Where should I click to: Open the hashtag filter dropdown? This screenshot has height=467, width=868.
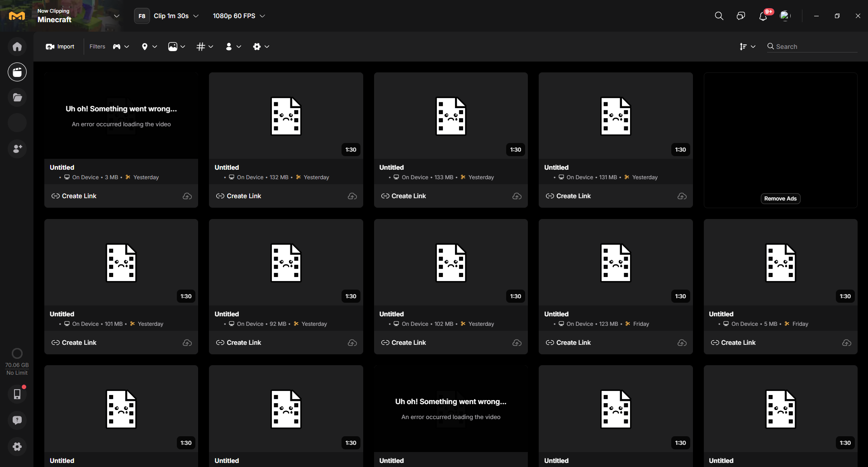point(205,47)
